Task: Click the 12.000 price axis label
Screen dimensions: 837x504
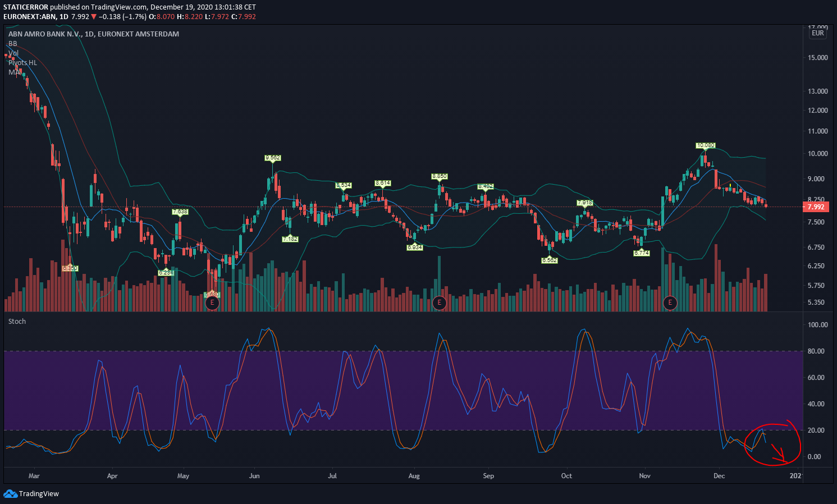Action: (x=817, y=111)
